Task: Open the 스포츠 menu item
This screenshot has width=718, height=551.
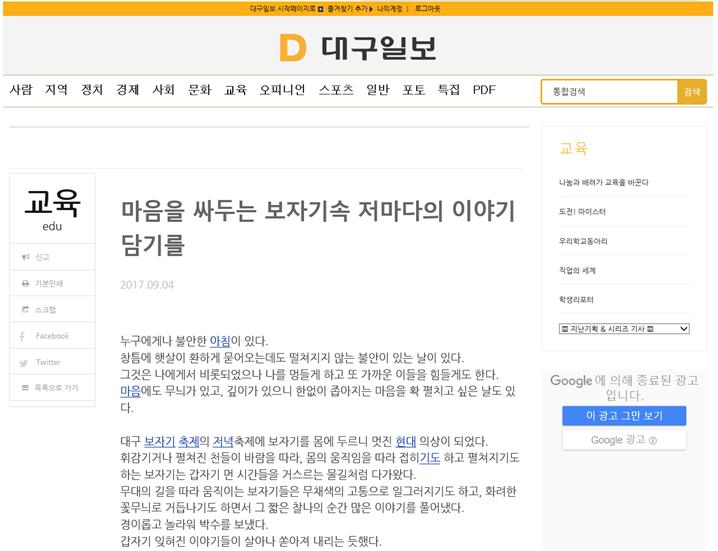Action: click(336, 90)
